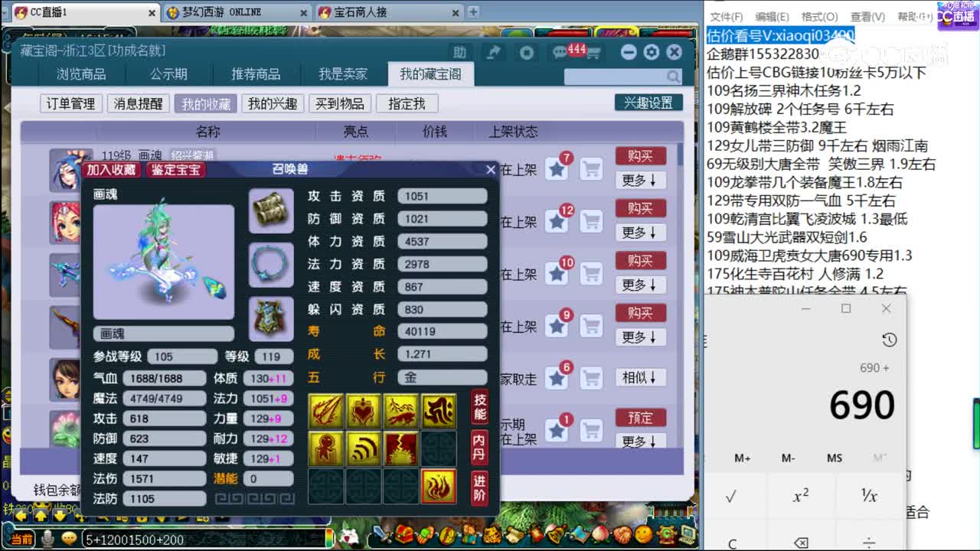Click the signal waves skill icon
The width and height of the screenshot is (980, 551).
point(364,448)
